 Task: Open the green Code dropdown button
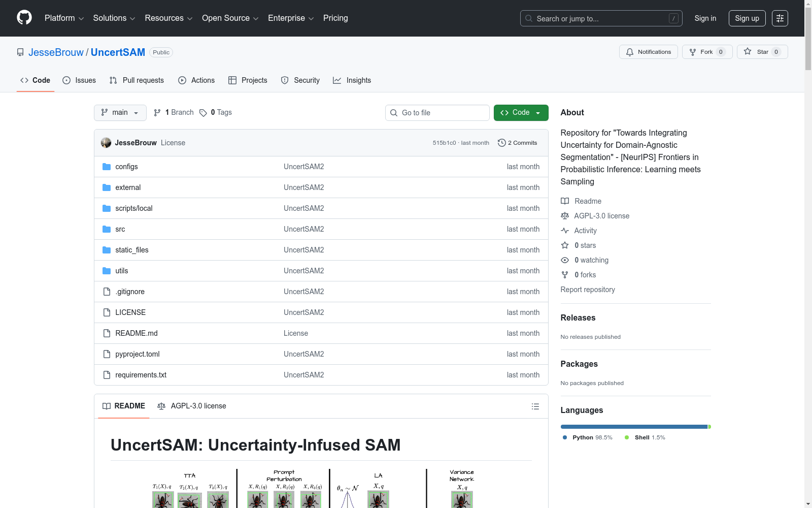(x=521, y=113)
